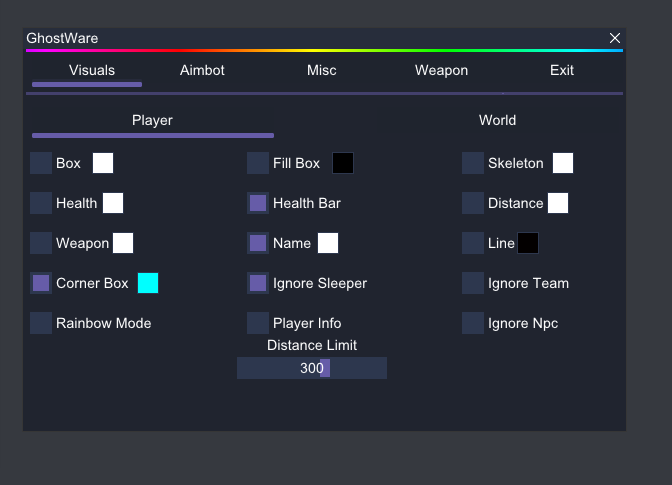Open the Box white color swatch
Image resolution: width=672 pixels, height=485 pixels.
point(103,163)
